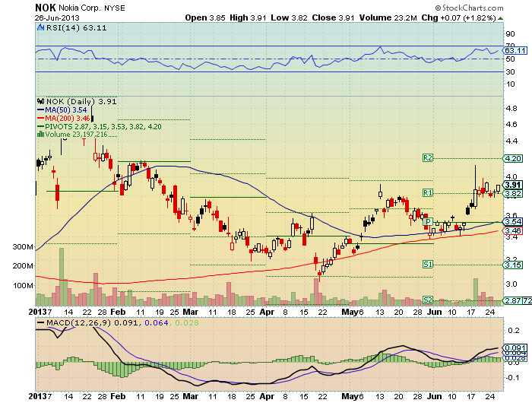
Task: Click the 3.82 R1 price tag
Action: tap(513, 194)
